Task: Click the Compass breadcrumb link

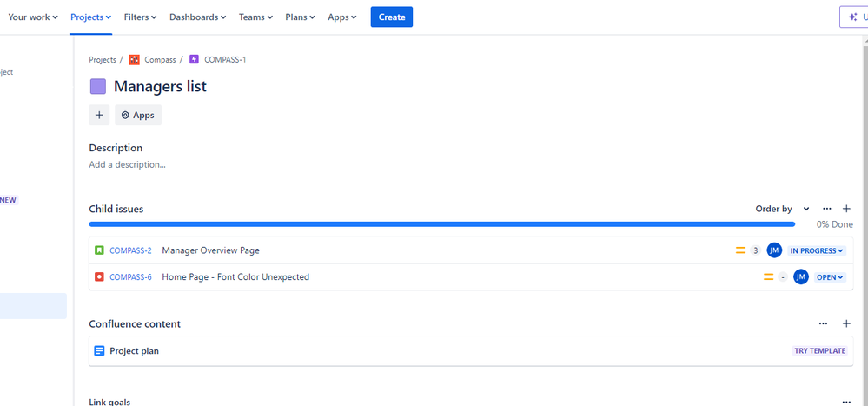Action: pyautogui.click(x=160, y=60)
